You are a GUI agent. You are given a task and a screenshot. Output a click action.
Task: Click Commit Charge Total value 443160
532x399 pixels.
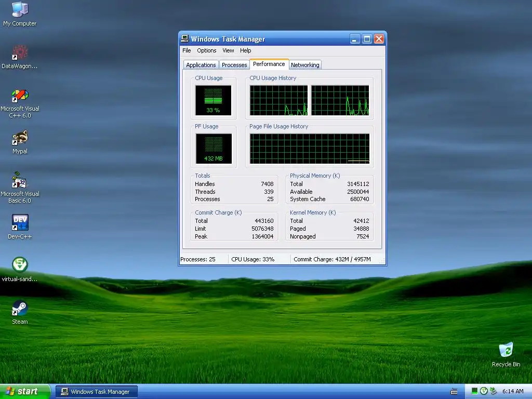coord(264,221)
